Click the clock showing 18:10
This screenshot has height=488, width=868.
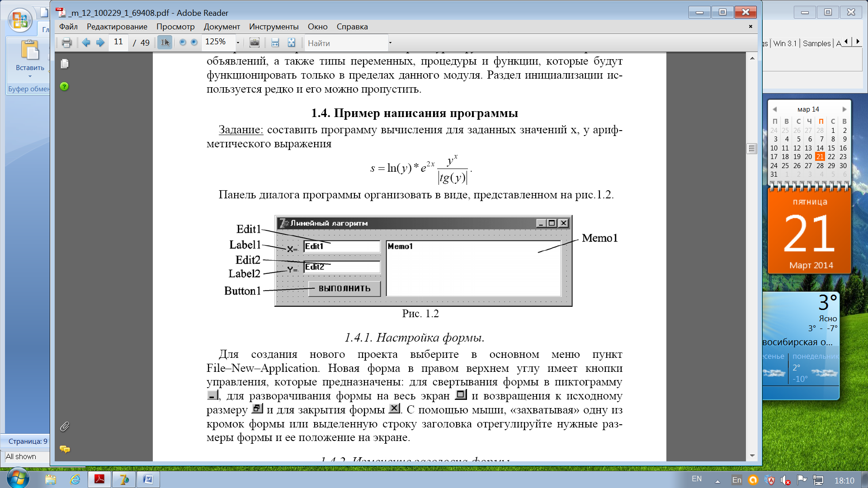[x=844, y=480]
